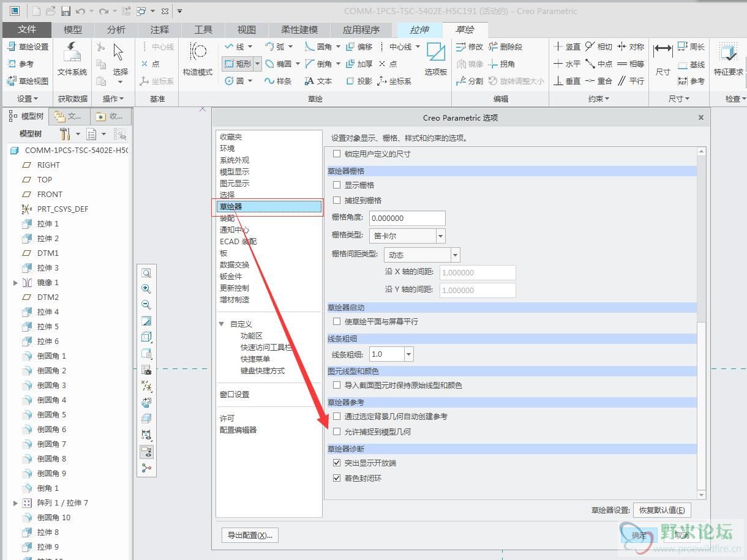The image size is (747, 560).
Task: Click the 栅格角度 (grid angle) input field
Action: (x=407, y=218)
